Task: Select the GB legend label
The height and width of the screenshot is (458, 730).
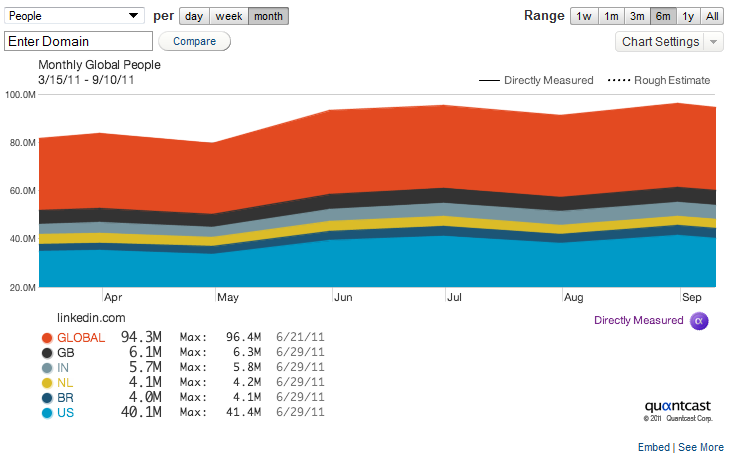Action: [x=66, y=353]
